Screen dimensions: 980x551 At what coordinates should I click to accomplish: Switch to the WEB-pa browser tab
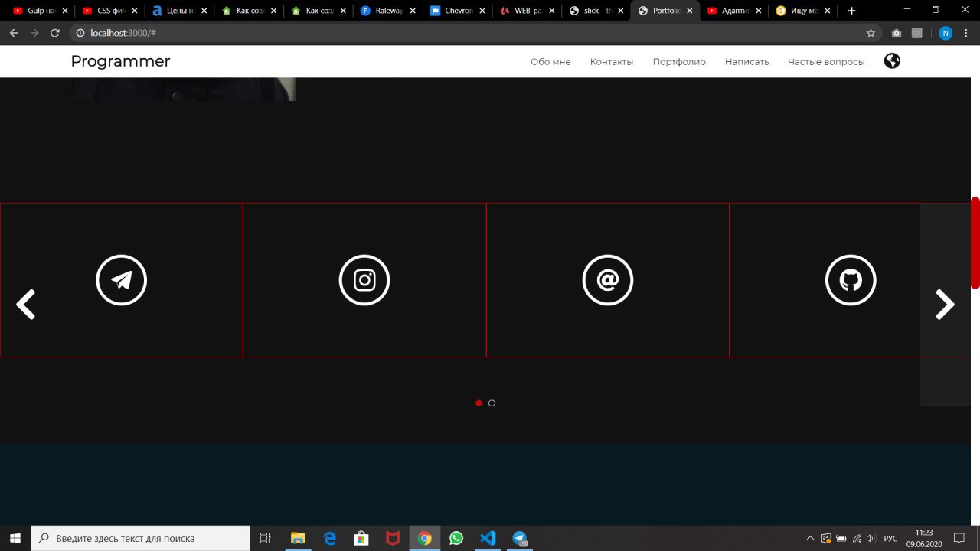pos(528,11)
